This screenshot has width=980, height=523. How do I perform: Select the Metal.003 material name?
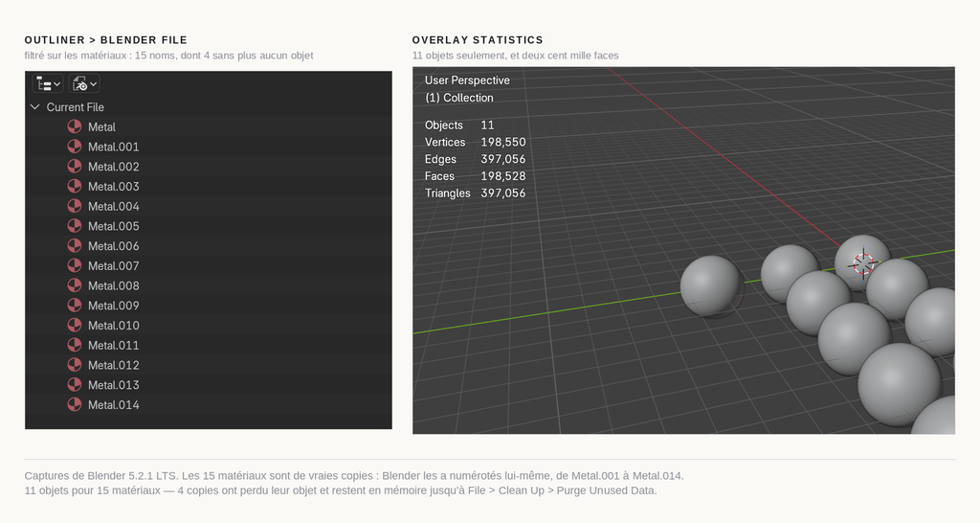pyautogui.click(x=114, y=187)
